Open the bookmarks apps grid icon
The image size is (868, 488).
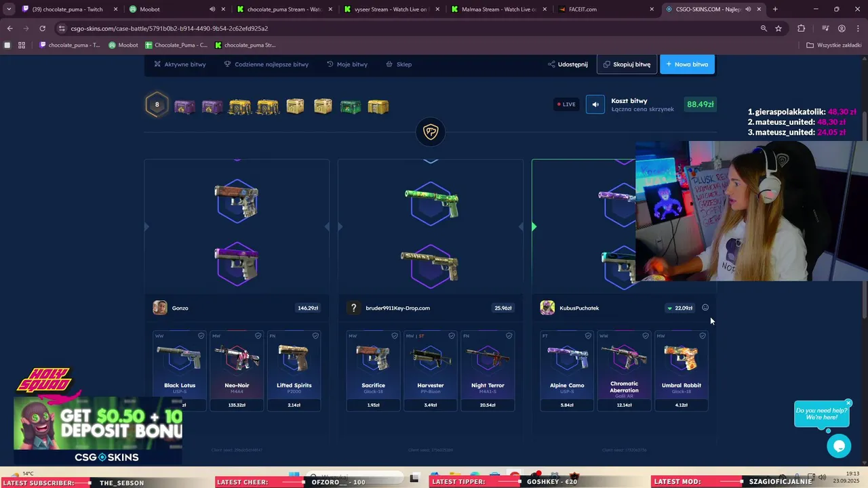point(22,45)
